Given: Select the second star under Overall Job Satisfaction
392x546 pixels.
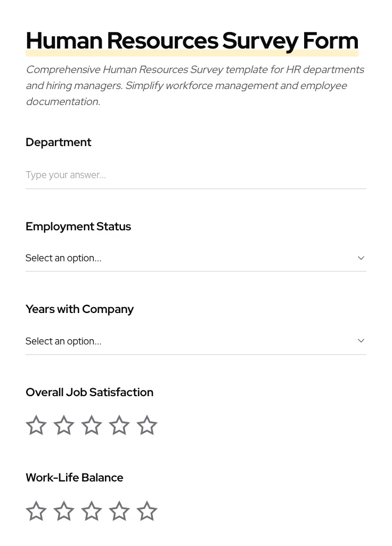Looking at the screenshot, I should point(64,425).
